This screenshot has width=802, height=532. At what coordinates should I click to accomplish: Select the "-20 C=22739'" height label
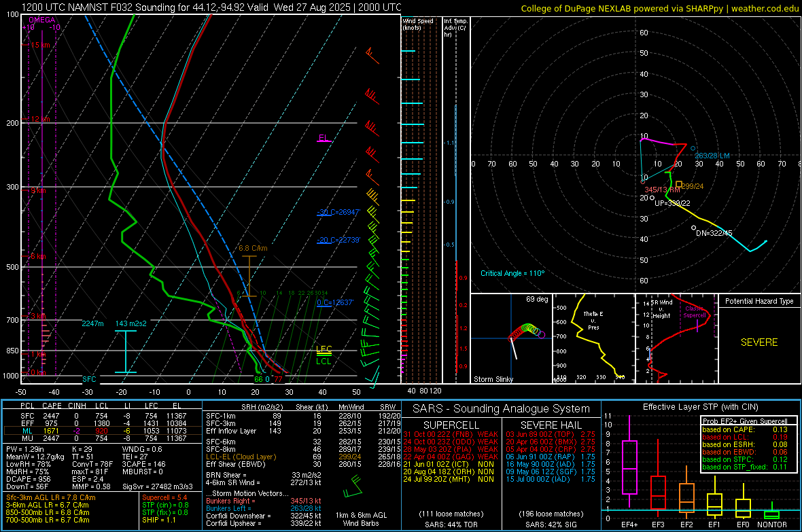[338, 240]
